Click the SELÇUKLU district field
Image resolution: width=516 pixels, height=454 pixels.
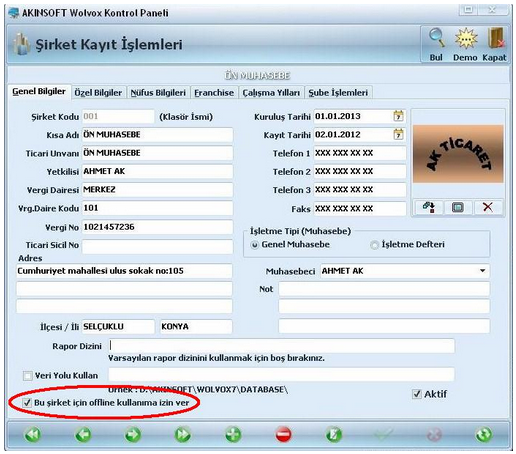(x=118, y=326)
